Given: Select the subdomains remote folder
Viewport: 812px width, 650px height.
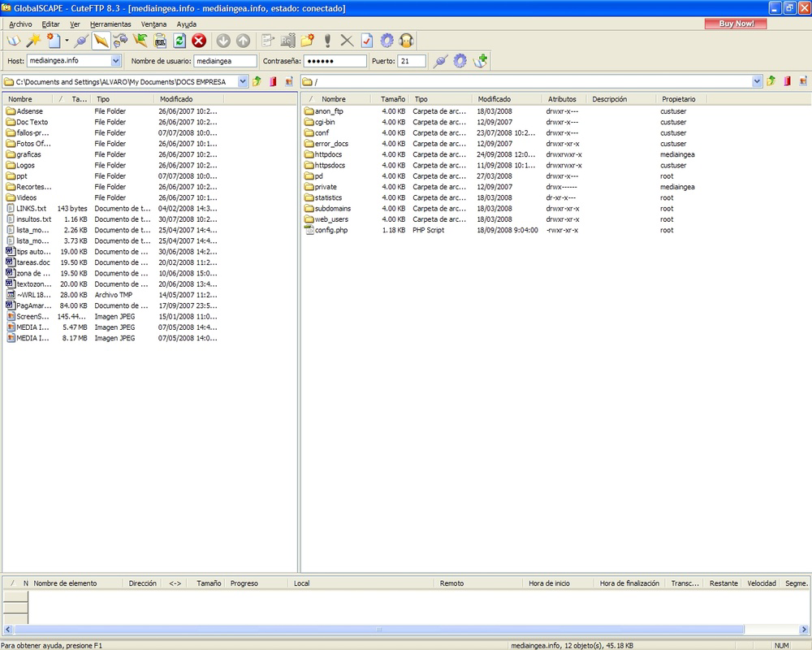Looking at the screenshot, I should pos(332,208).
